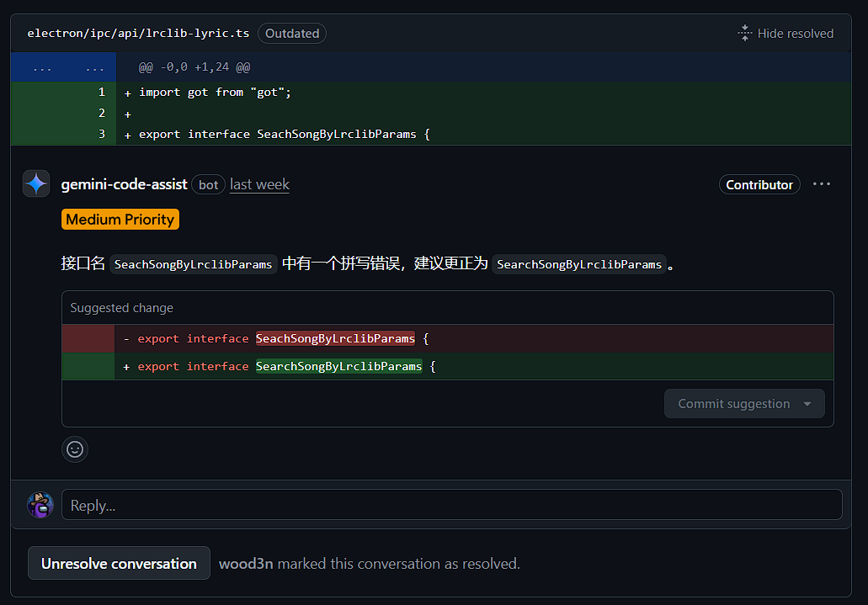Click the Medium Priority badge
868x605 pixels.
120,220
